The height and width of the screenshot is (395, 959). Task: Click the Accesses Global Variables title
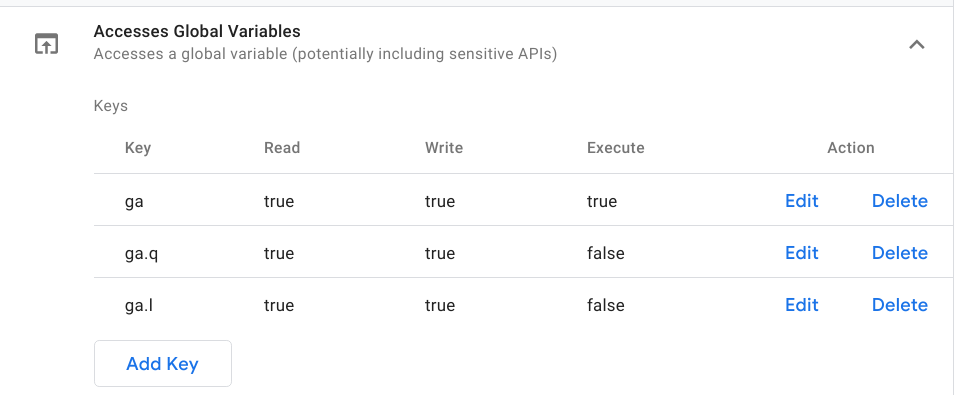(x=197, y=31)
